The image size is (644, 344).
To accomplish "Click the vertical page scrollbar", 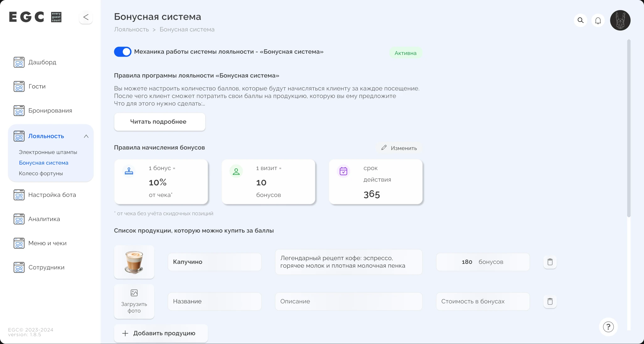I will [x=629, y=128].
